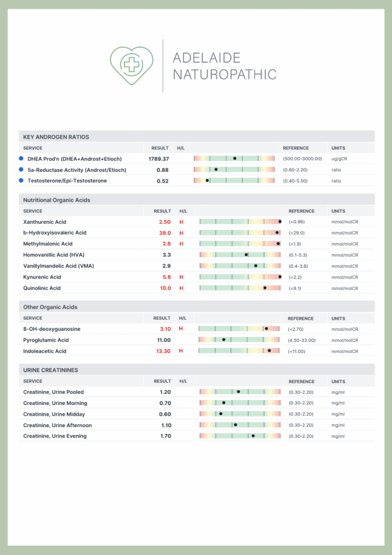
Task: Click the H indicator for Indoleacetic Acid
Action: 181,351
